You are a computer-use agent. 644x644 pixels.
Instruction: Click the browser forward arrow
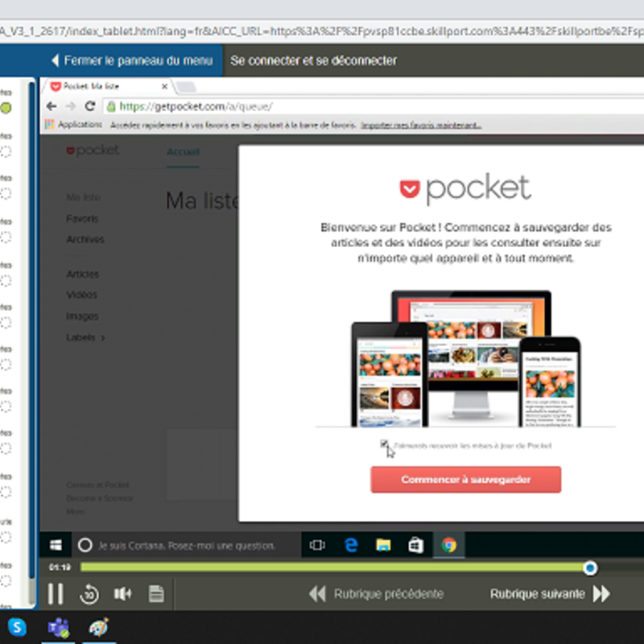(71, 106)
